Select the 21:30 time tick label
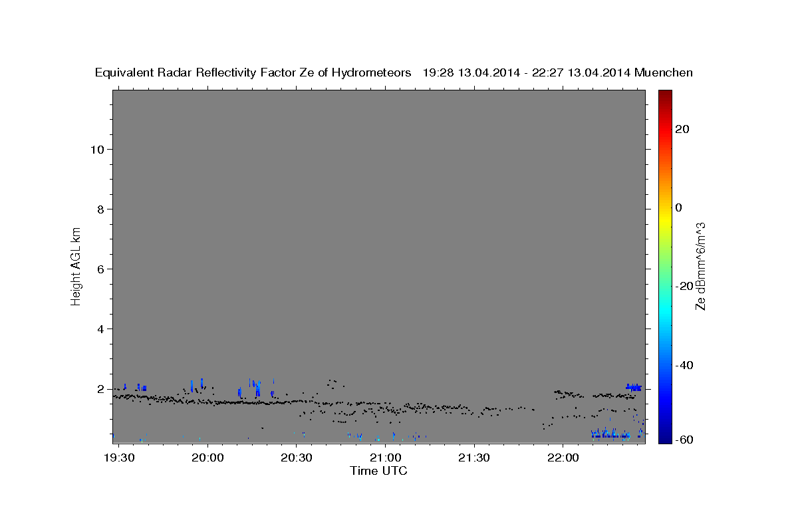The width and height of the screenshot is (798, 532). pos(474,458)
